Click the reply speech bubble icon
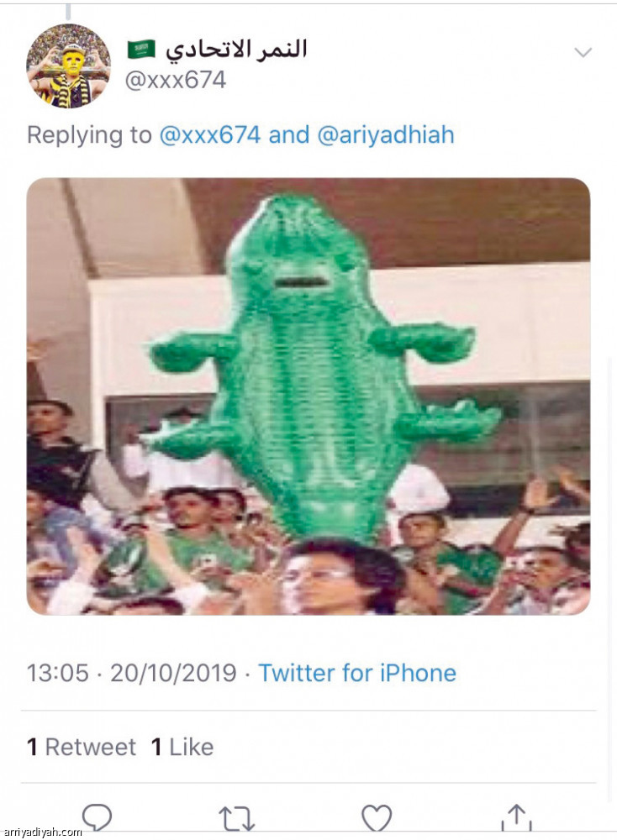Screen dimensions: 617x840 97,816
